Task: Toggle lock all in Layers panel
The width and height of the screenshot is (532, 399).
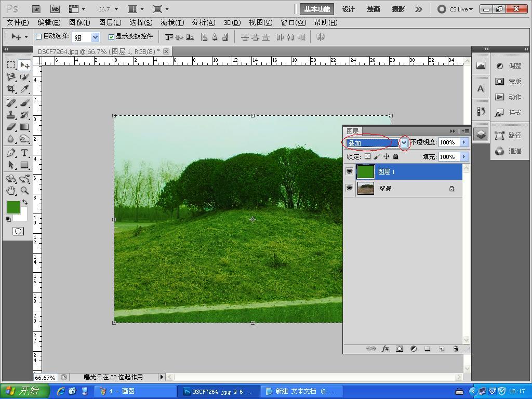Action: tap(395, 156)
